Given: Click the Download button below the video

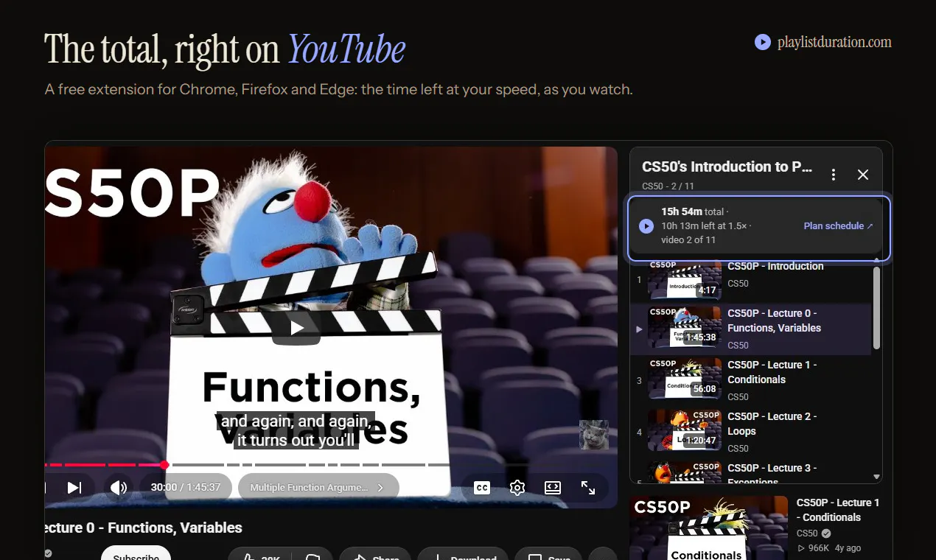Looking at the screenshot, I should 463,554.
